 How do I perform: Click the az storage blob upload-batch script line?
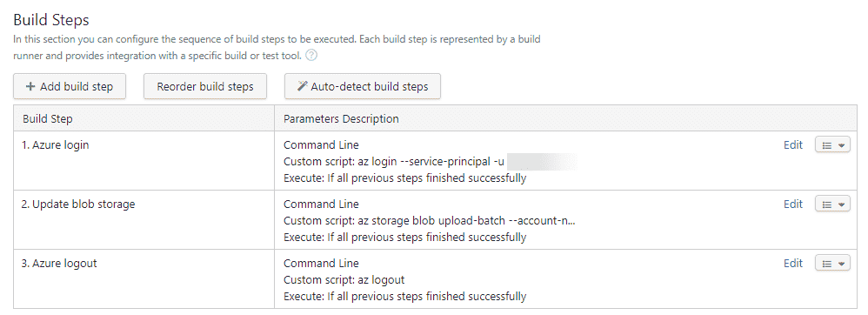pyautogui.click(x=430, y=221)
